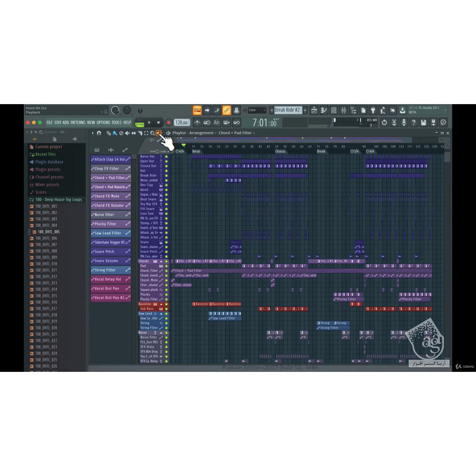
Task: Mute the Noise Hat track LED
Action: (167, 156)
